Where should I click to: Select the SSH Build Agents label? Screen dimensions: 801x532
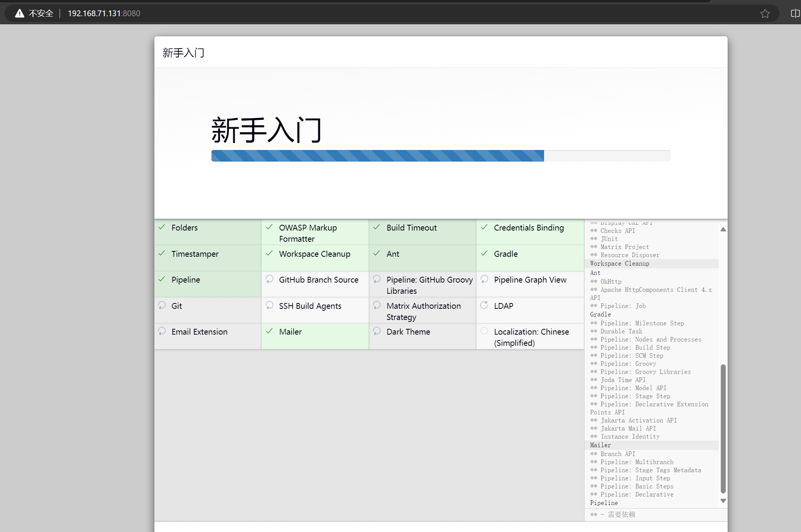[x=310, y=306]
